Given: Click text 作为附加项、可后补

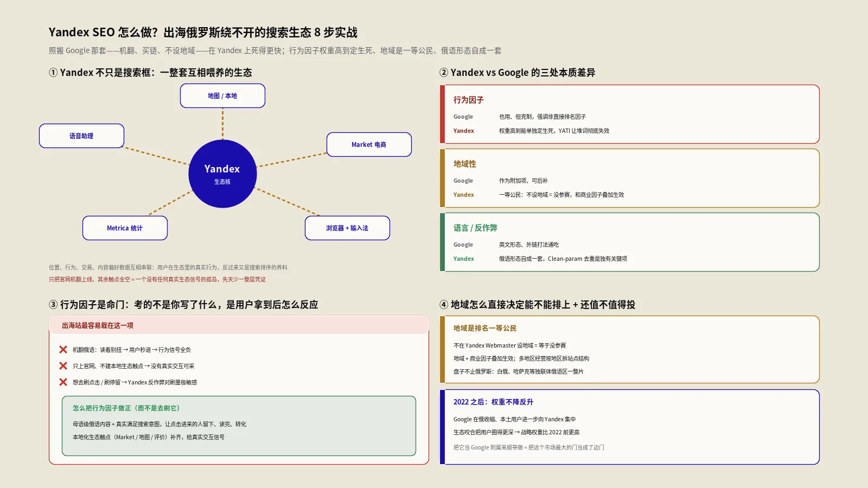Looking at the screenshot, I should click(x=524, y=181).
